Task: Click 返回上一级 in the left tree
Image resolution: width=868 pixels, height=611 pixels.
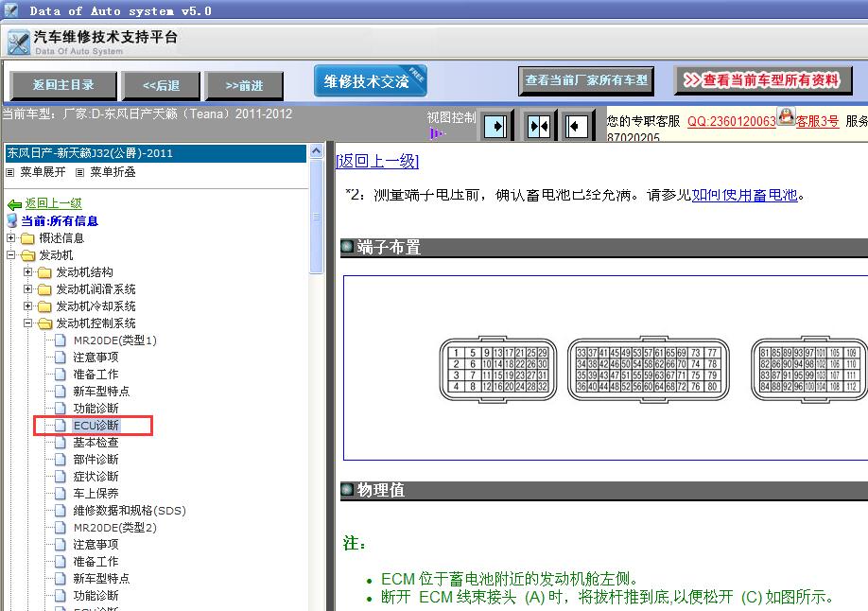Action: click(53, 204)
